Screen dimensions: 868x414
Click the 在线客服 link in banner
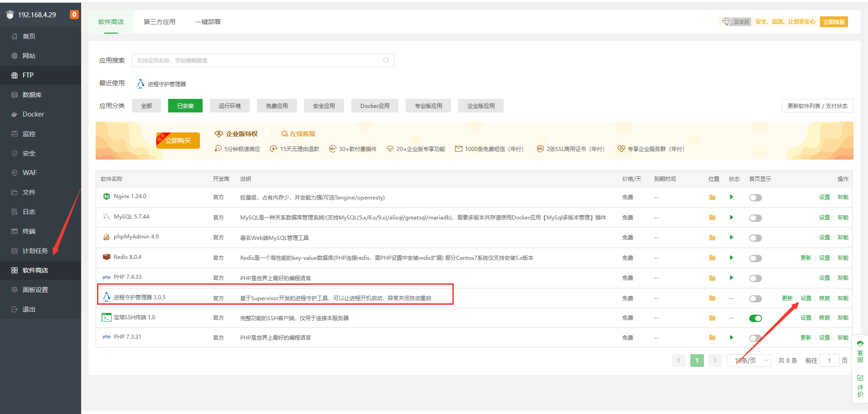[299, 134]
